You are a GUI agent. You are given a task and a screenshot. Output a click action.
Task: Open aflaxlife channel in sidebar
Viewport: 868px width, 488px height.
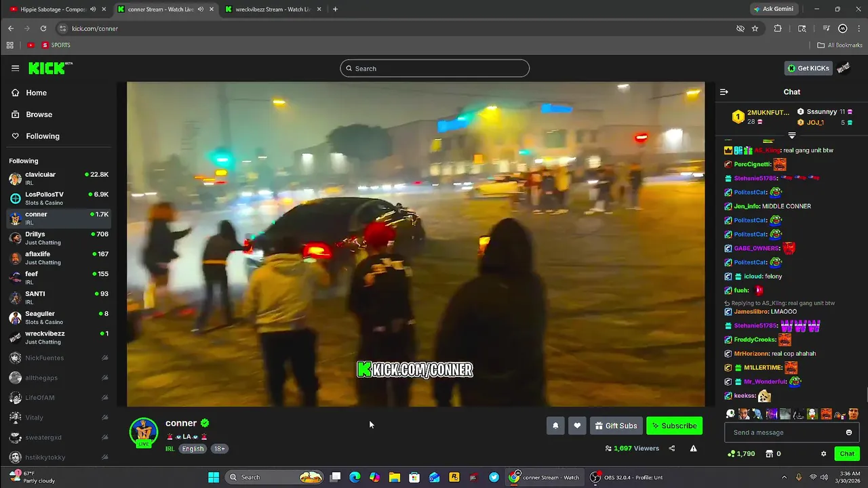58,258
